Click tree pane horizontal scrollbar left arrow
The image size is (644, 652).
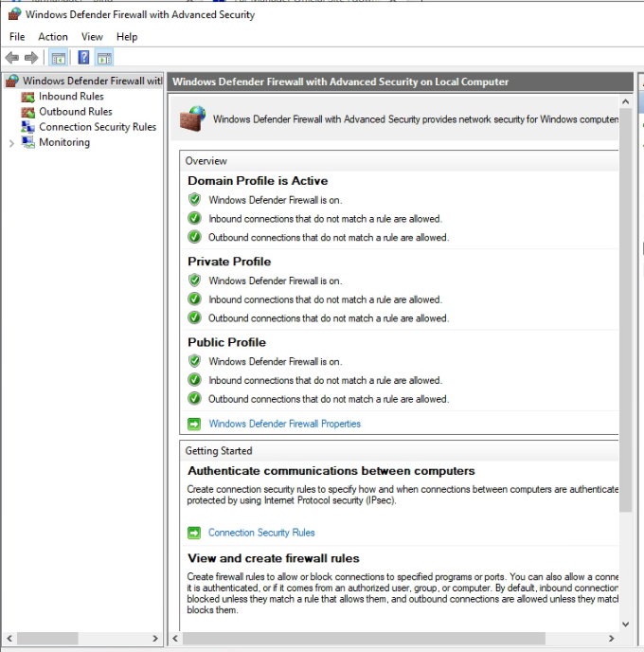(9, 639)
